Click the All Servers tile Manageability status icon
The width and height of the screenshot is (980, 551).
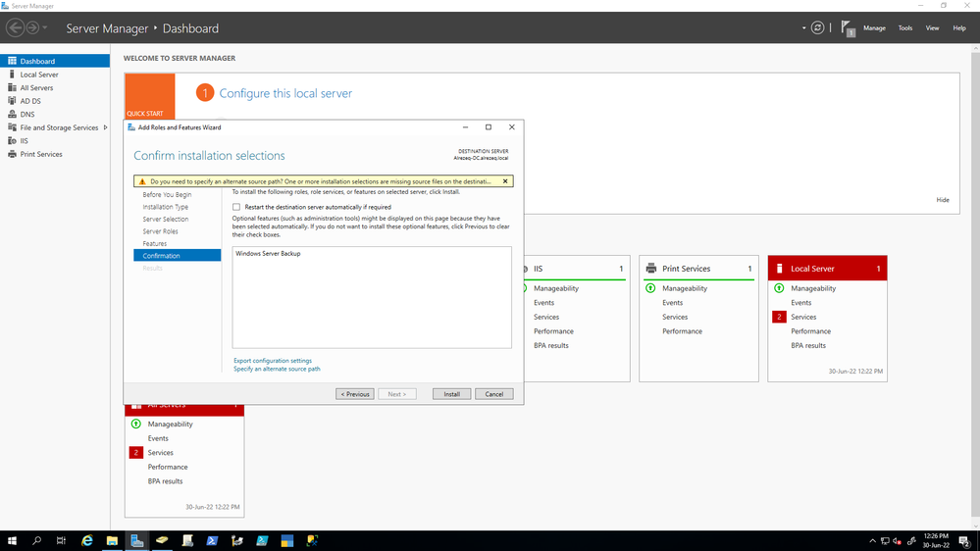coord(135,424)
